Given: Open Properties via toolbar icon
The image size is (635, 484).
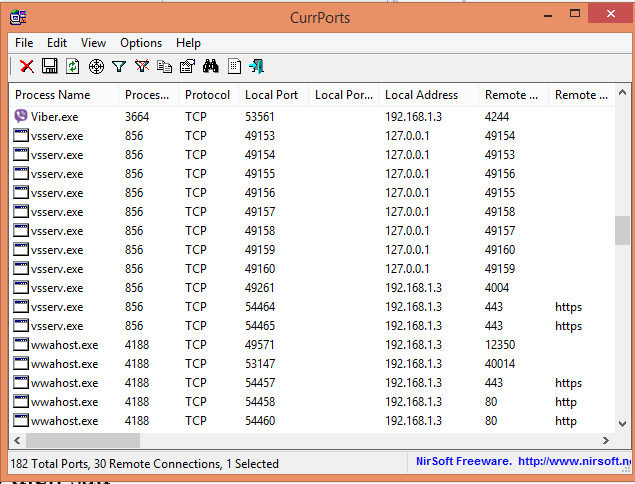Looking at the screenshot, I should click(188, 66).
